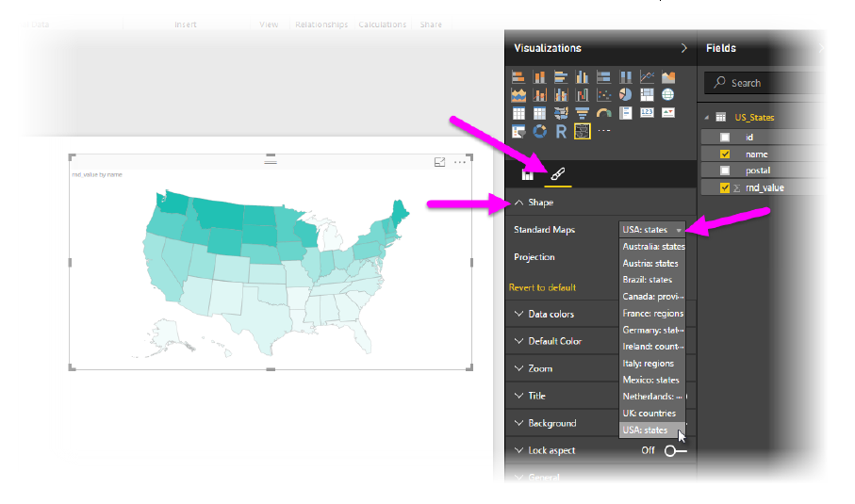Select the Stacked bar chart visualization
The image size is (855, 504).
(518, 77)
